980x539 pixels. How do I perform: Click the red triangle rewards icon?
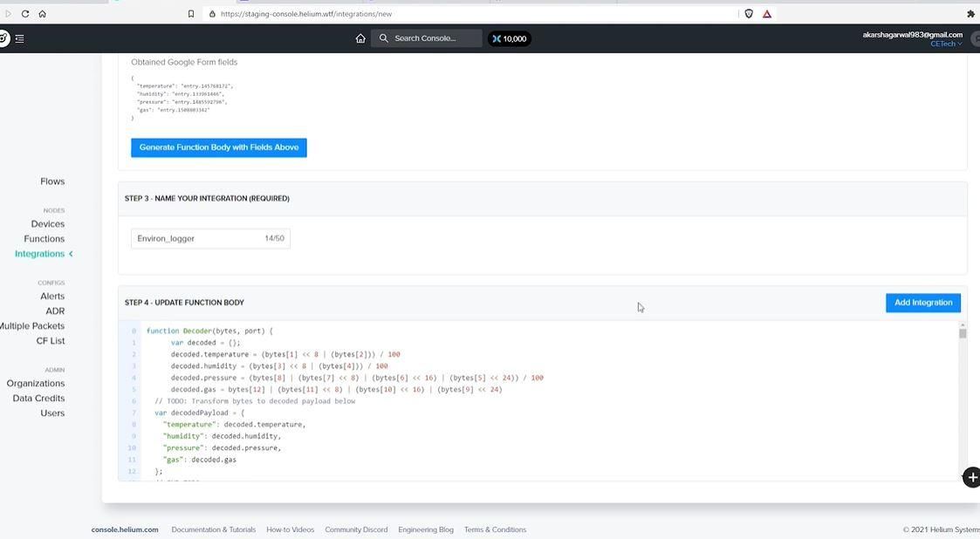tap(767, 14)
